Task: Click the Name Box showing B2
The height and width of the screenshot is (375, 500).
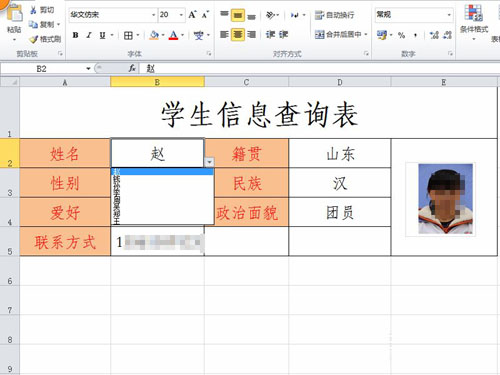Action: [41, 69]
